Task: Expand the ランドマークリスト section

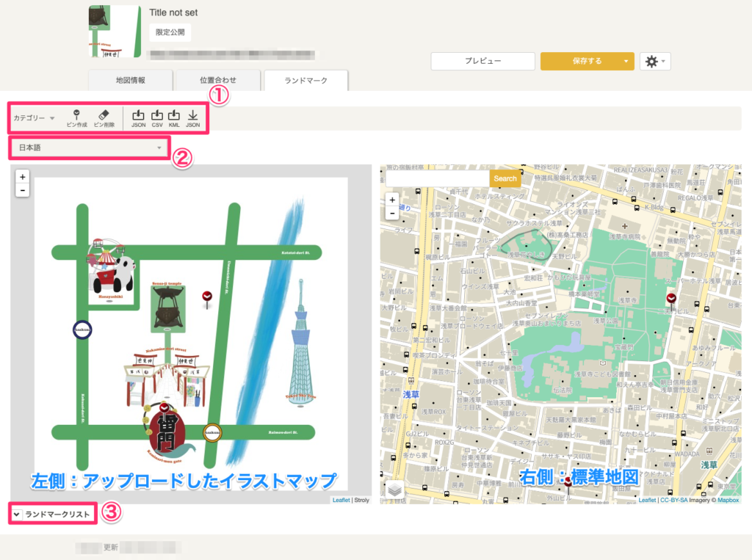Action: (x=53, y=514)
